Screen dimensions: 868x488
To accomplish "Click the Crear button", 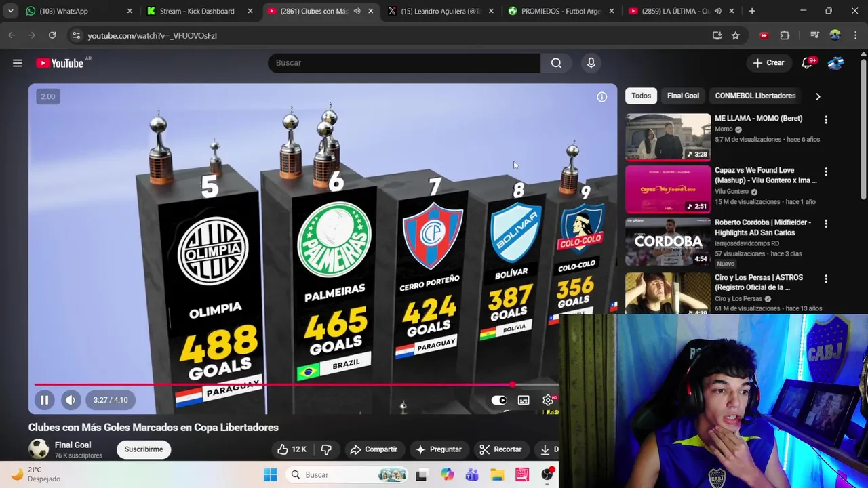I will tap(768, 63).
